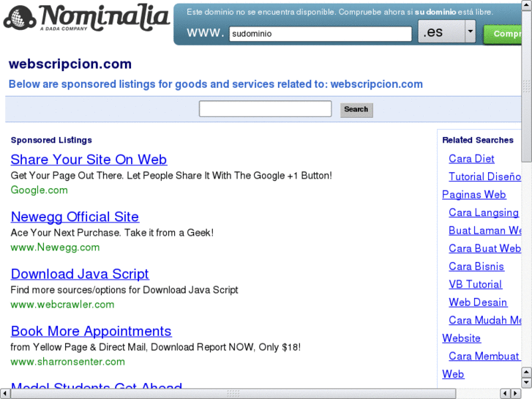Click the vertical scrollbar thumb
The width and height of the screenshot is (532, 399).
(x=526, y=86)
